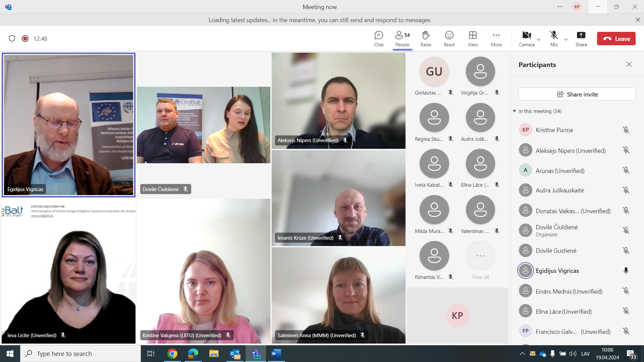Click View all participants circle

pos(480,256)
